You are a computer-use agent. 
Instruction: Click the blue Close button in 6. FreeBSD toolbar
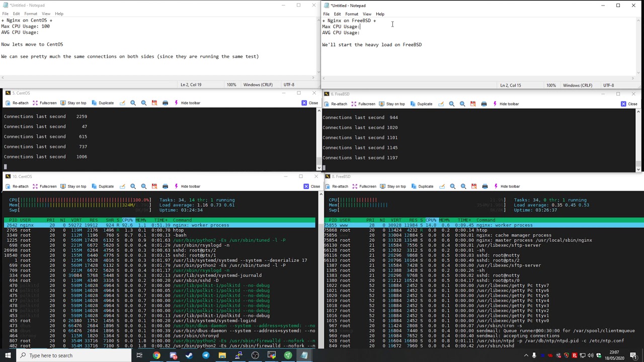[629, 104]
